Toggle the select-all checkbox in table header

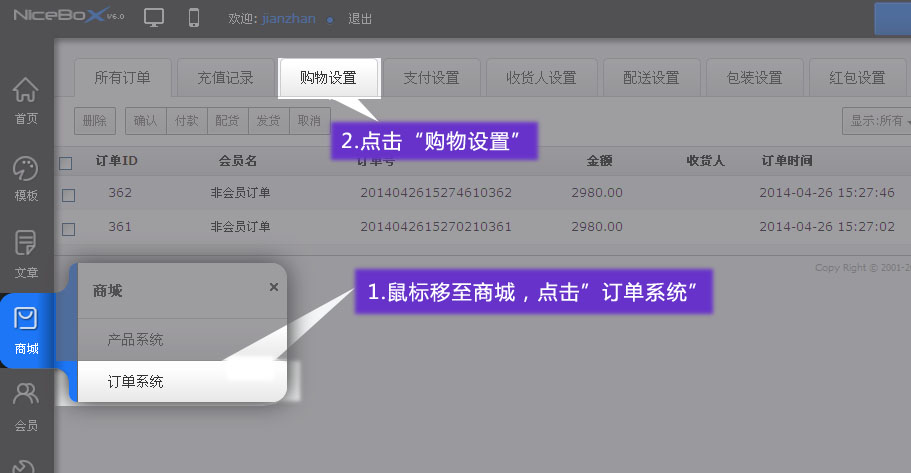[x=67, y=163]
